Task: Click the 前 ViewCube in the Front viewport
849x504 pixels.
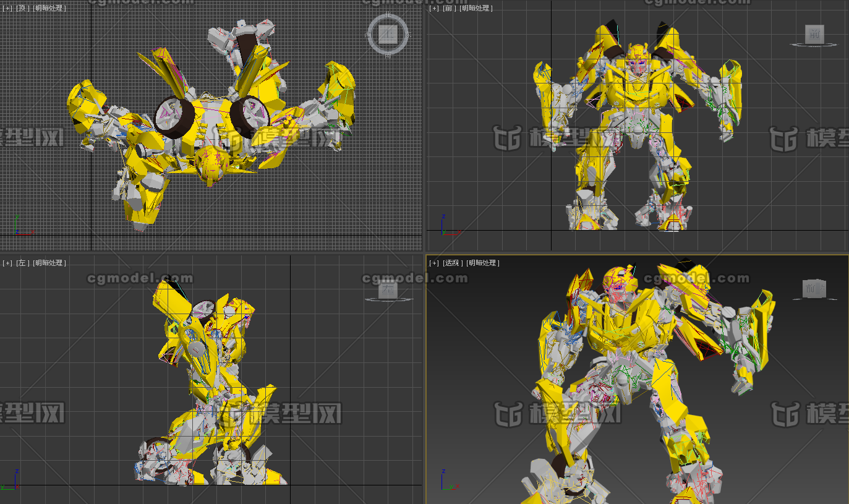Action: click(814, 35)
